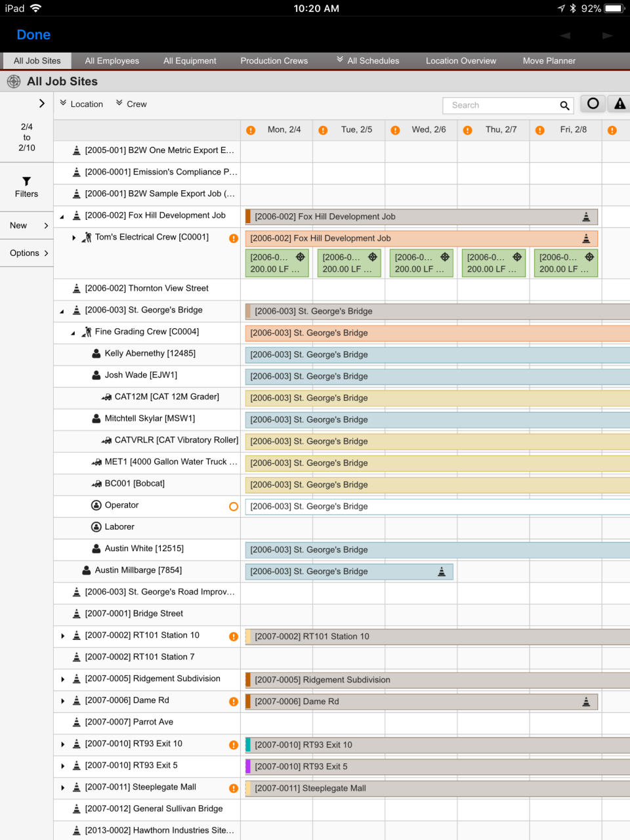Screen dimensions: 630x840
Task: Click the magnifier icon in the search field
Action: (x=564, y=105)
